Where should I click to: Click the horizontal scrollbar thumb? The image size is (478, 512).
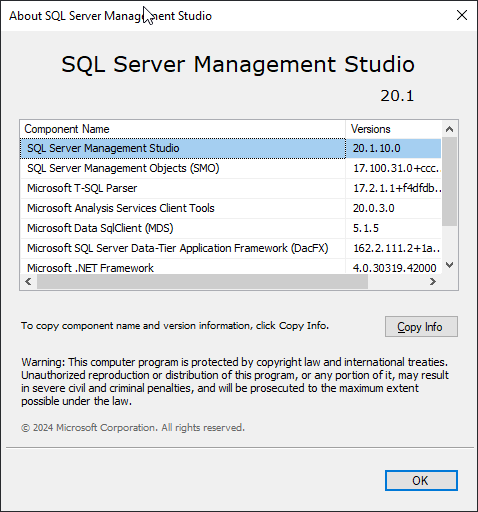click(202, 282)
